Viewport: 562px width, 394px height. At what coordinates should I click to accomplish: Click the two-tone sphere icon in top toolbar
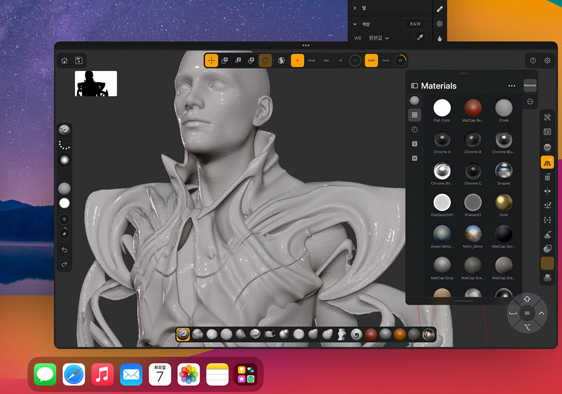coord(281,61)
